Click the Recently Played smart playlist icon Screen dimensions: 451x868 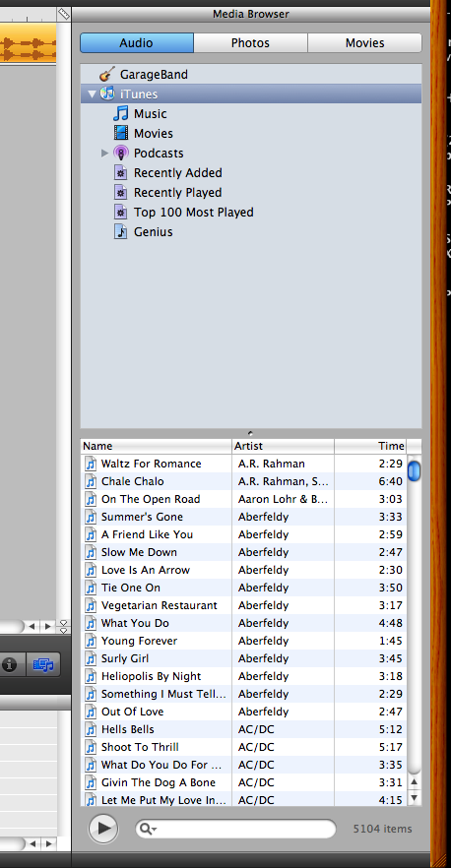click(121, 193)
